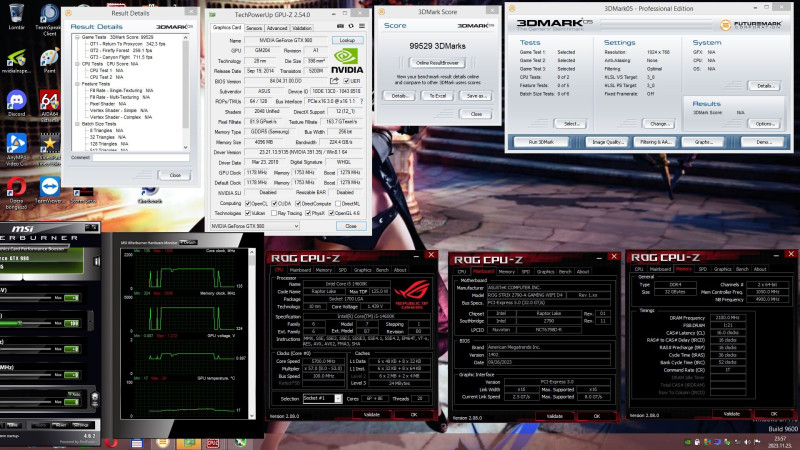
Task: Toggle the OpenCL checkbox in GPU-Z
Action: [248, 204]
